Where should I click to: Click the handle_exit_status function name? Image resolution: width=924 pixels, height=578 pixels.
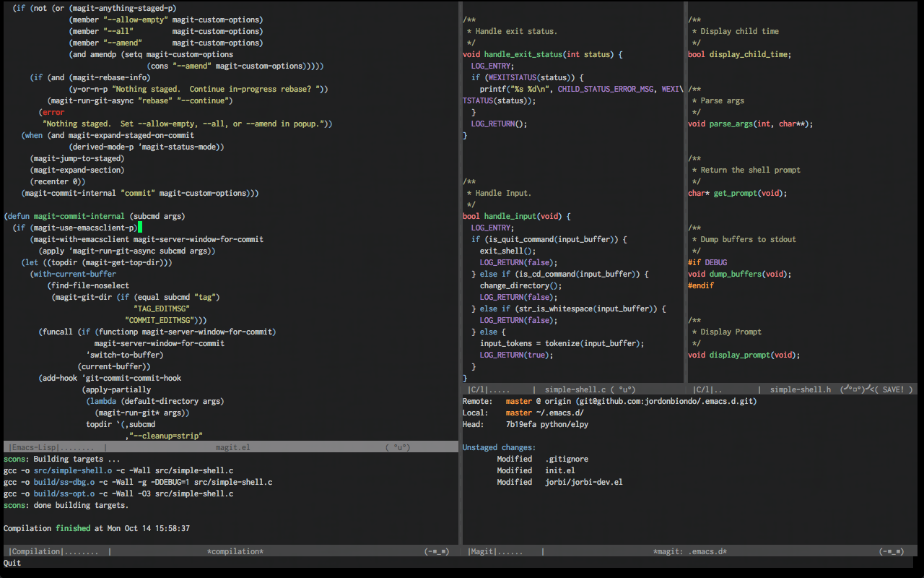pos(523,54)
